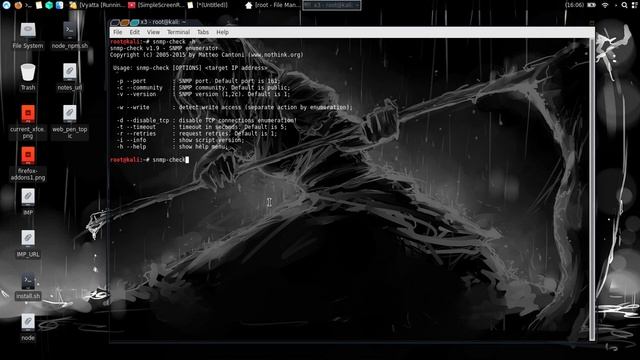
Task: Click the 'snmp-check v1.9 - SNMP enumerator' line
Action: [x=164, y=48]
